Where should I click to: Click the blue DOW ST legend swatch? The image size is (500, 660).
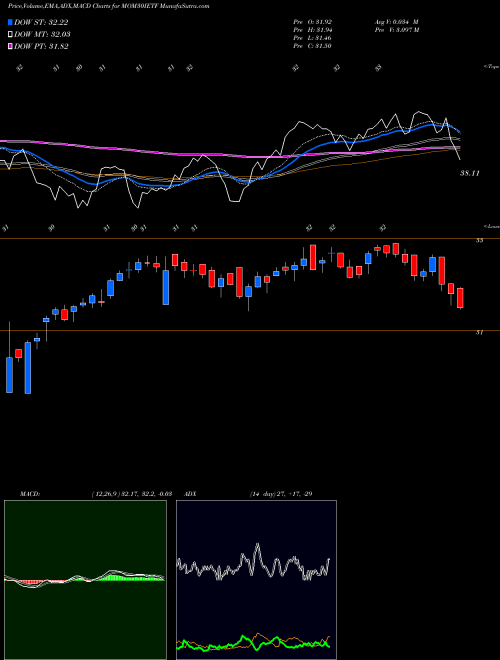click(10, 22)
